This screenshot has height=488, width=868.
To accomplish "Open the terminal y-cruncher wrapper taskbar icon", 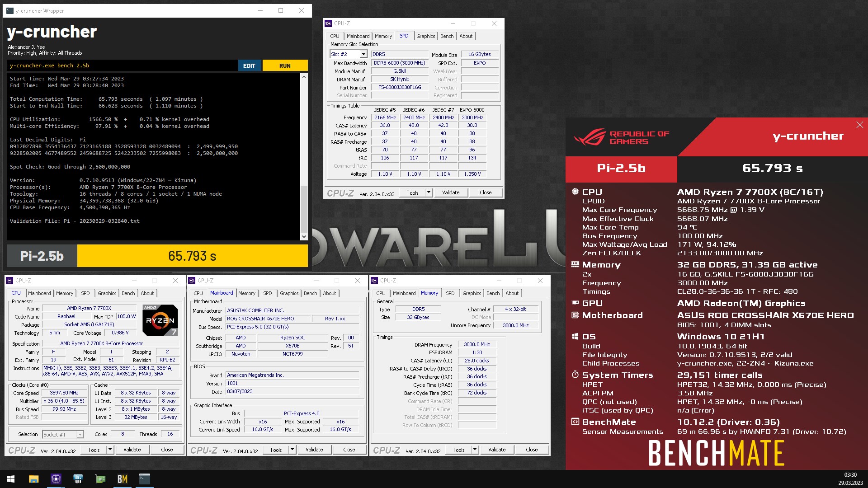I will tap(144, 479).
